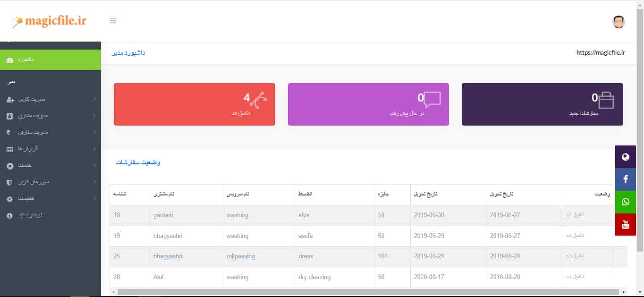
Task: Click the وضعیت سفارشات order status heading
Action: click(138, 162)
